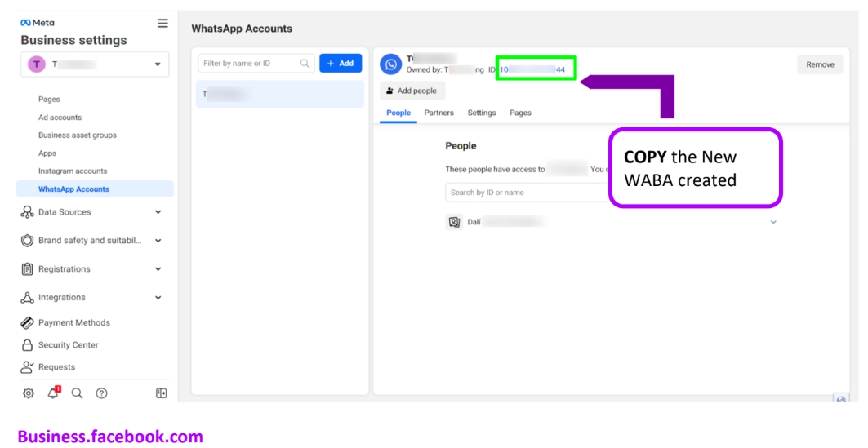Click the Registrations clipboard icon
Image resolution: width=868 pixels, height=448 pixels.
[x=27, y=268]
